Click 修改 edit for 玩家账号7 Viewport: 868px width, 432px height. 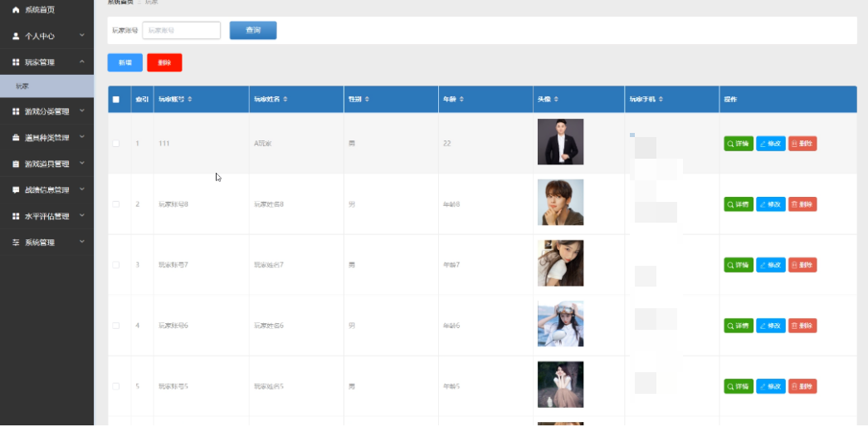tap(771, 265)
